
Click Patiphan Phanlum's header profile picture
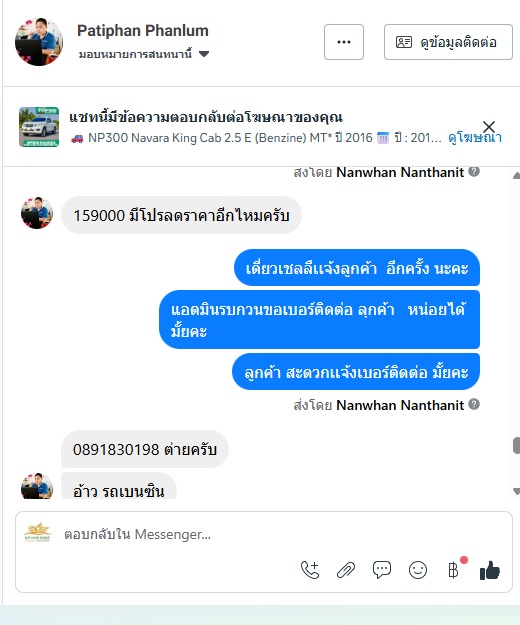(39, 41)
